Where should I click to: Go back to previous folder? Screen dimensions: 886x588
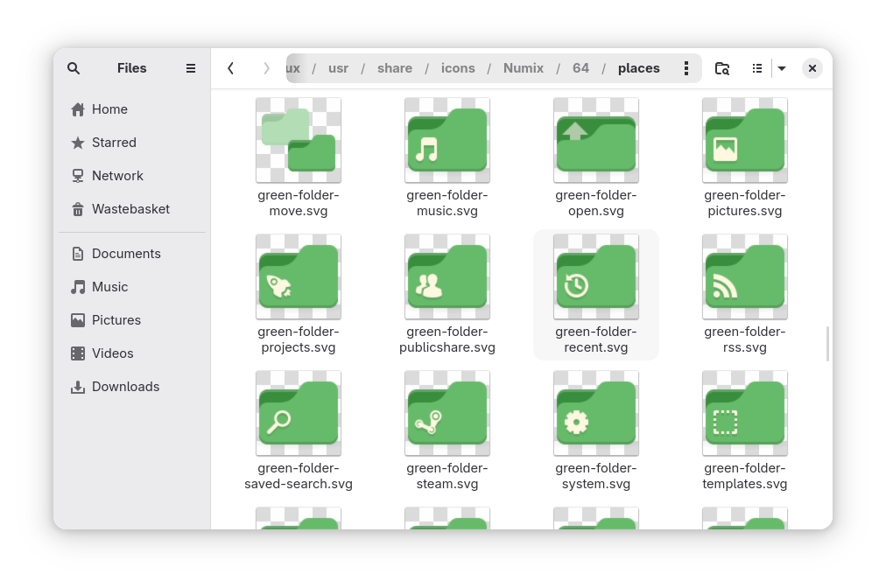[x=230, y=68]
